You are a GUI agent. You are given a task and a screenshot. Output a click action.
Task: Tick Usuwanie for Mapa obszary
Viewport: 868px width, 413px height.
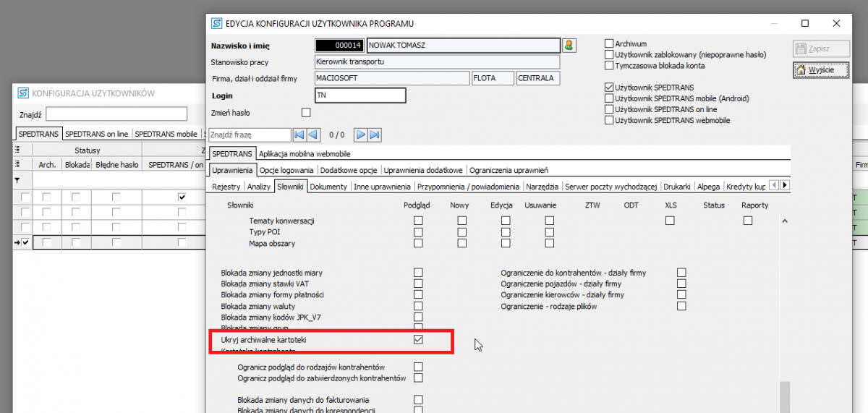pos(550,243)
